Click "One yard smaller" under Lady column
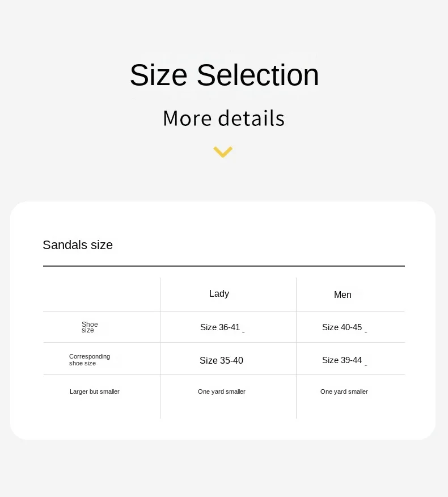Image resolution: width=448 pixels, height=497 pixels. point(222,392)
